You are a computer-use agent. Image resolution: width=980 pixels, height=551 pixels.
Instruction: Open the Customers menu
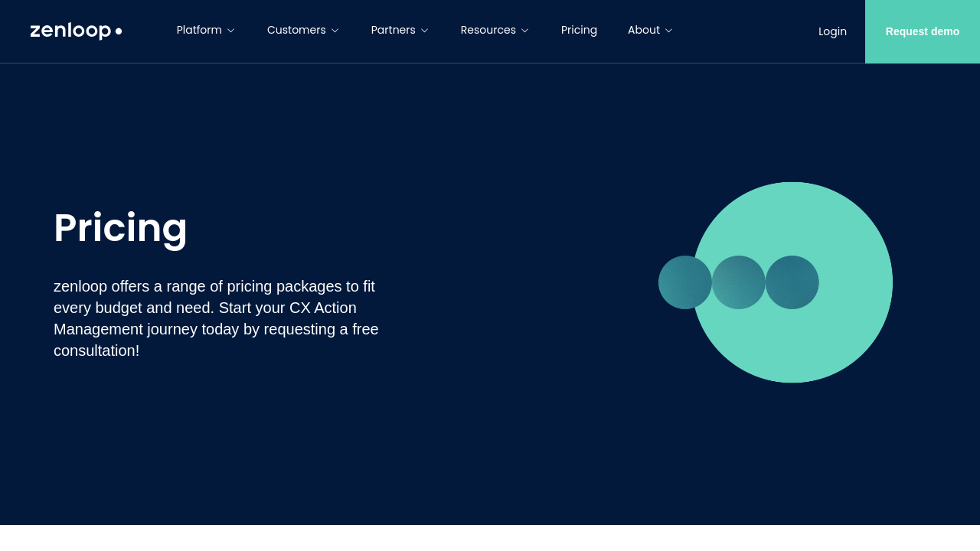(296, 30)
